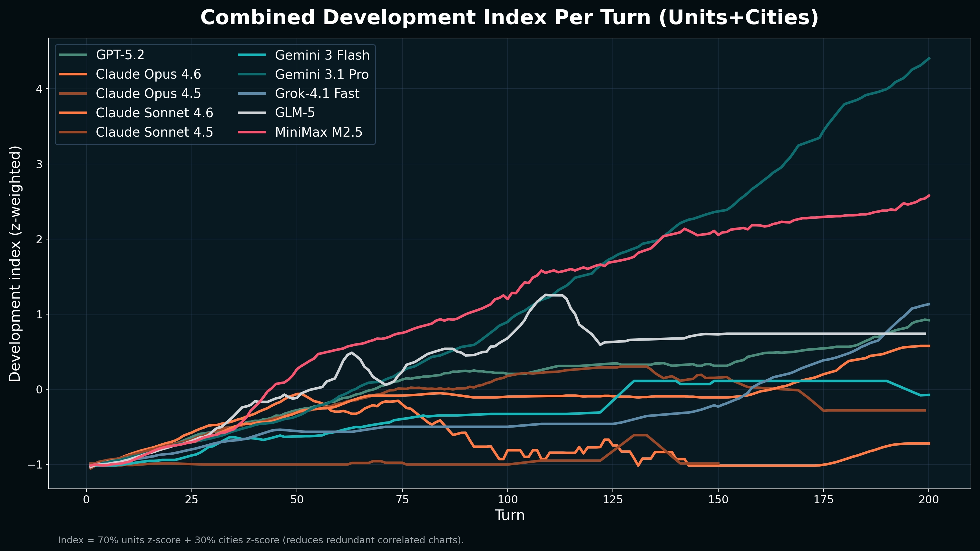The image size is (980, 551).
Task: Click the "Claude Opus 4.5" legend label
Action: click(148, 93)
